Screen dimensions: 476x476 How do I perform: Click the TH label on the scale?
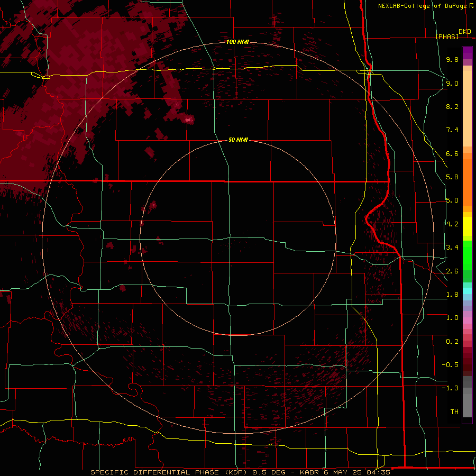(454, 412)
